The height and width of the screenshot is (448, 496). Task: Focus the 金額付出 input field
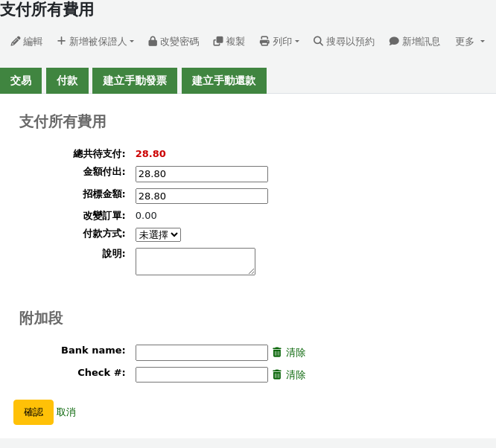click(x=202, y=174)
